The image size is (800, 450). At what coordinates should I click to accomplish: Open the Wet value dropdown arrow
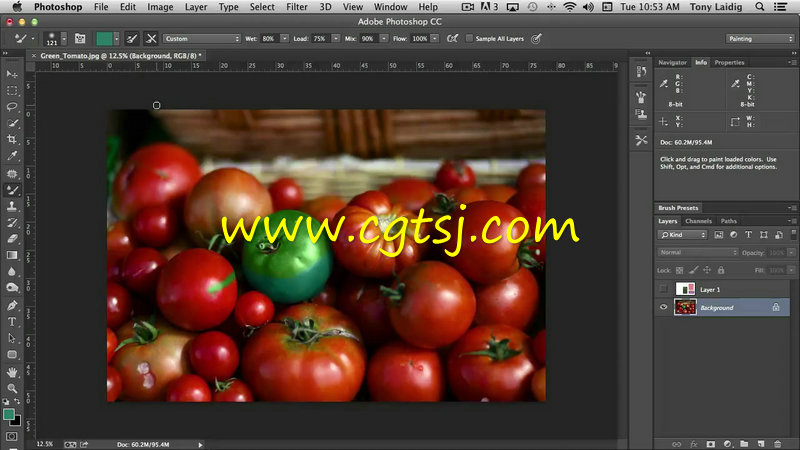click(284, 39)
